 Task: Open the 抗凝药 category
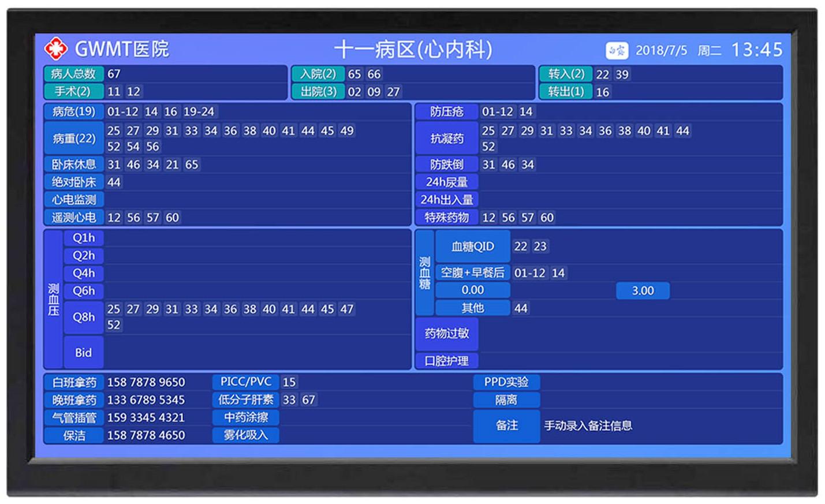click(447, 138)
